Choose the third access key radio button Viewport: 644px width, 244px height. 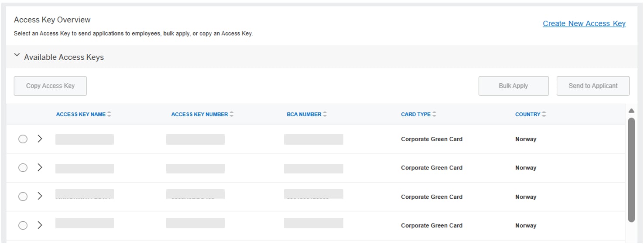[23, 197]
